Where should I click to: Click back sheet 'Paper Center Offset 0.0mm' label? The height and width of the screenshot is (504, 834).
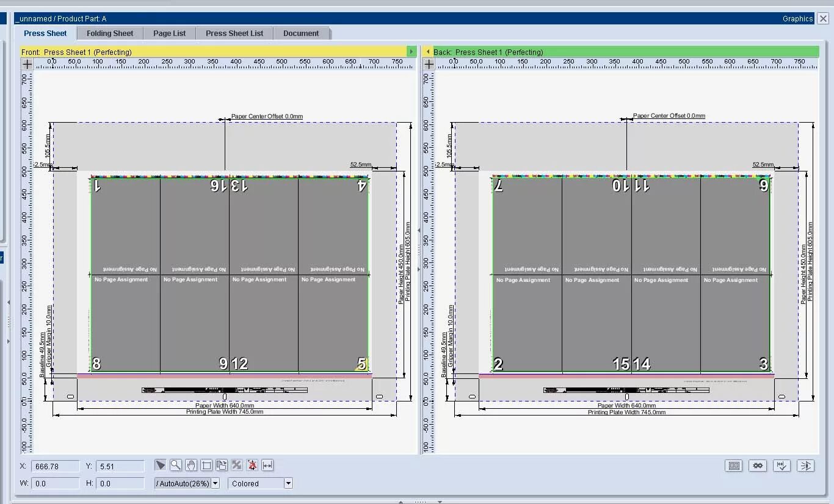(x=669, y=115)
